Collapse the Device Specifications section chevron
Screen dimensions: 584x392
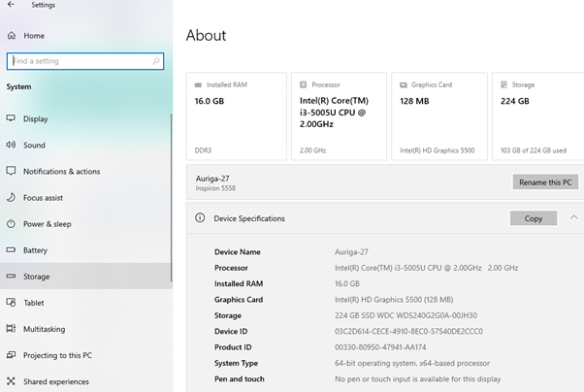(x=574, y=217)
